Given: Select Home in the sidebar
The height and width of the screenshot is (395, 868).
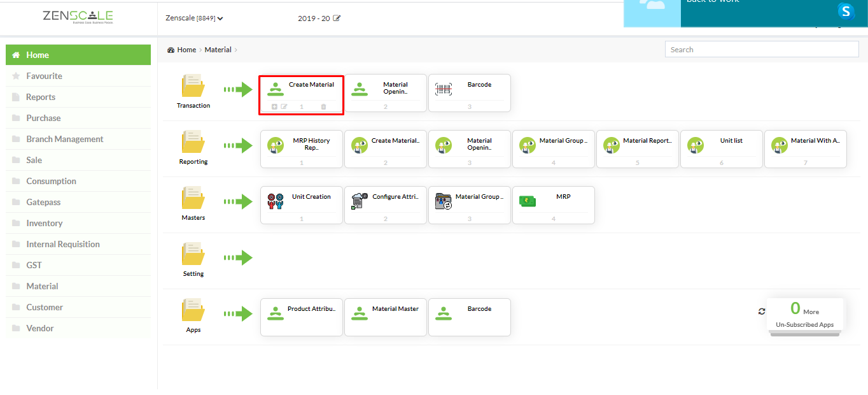Looking at the screenshot, I should pyautogui.click(x=78, y=55).
